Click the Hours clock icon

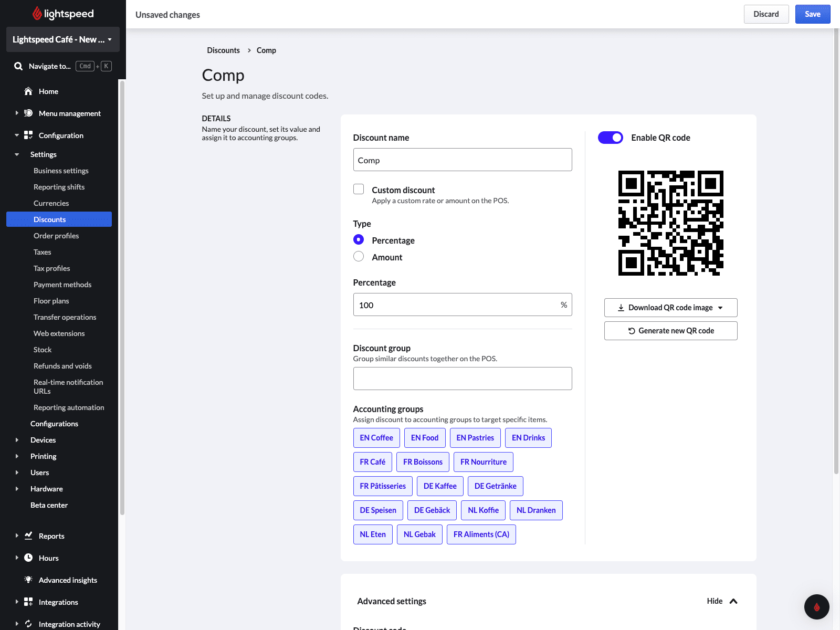[x=28, y=558]
